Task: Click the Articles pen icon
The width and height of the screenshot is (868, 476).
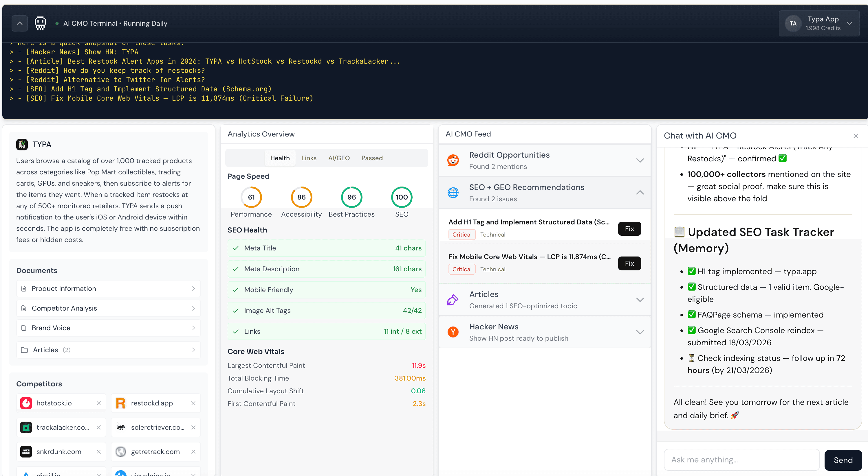Action: 453,300
